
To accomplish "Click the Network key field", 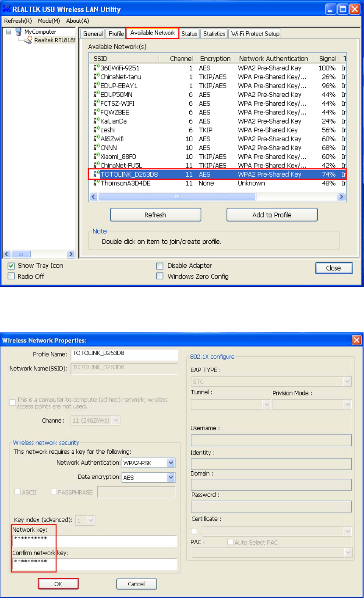I will point(95,541).
